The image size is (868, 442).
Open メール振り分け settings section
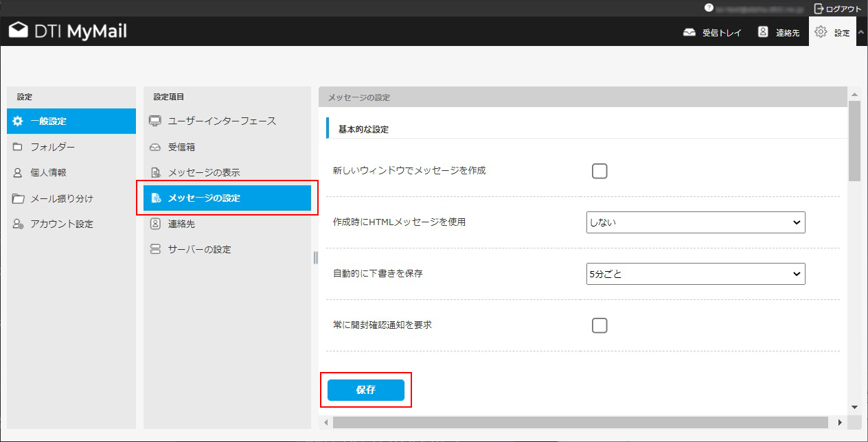[x=71, y=198]
